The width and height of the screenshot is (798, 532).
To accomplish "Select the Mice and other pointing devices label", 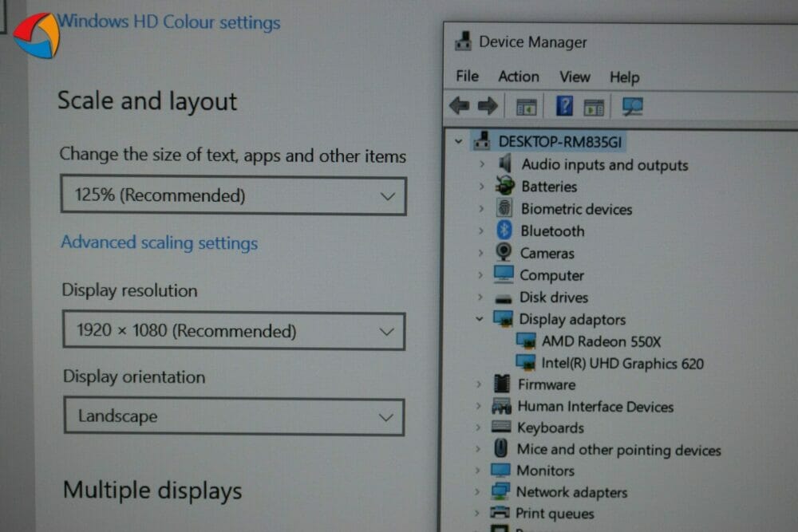I will [619, 450].
